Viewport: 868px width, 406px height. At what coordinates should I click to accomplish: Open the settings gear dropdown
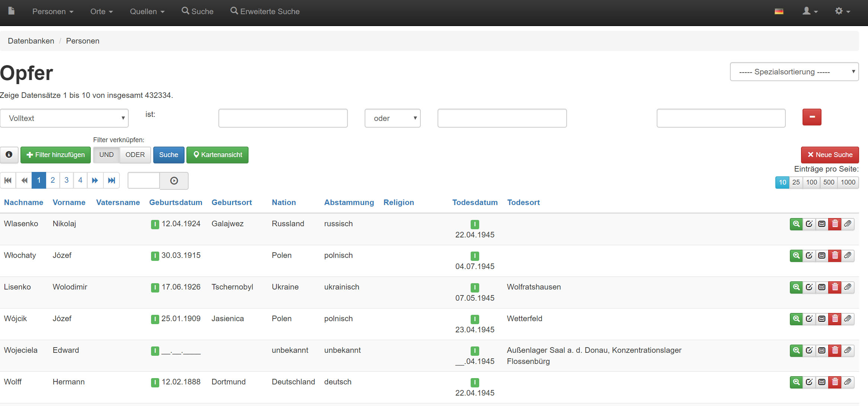tap(842, 11)
